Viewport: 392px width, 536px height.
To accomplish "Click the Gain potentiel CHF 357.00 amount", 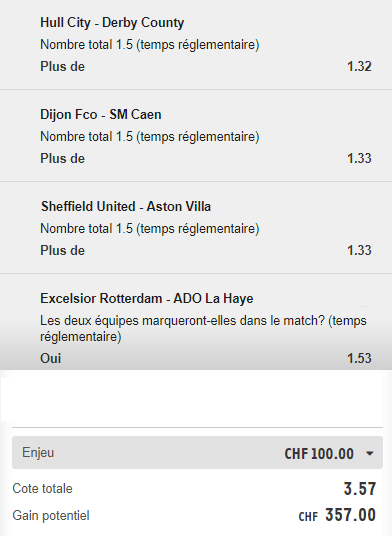I will click(337, 515).
